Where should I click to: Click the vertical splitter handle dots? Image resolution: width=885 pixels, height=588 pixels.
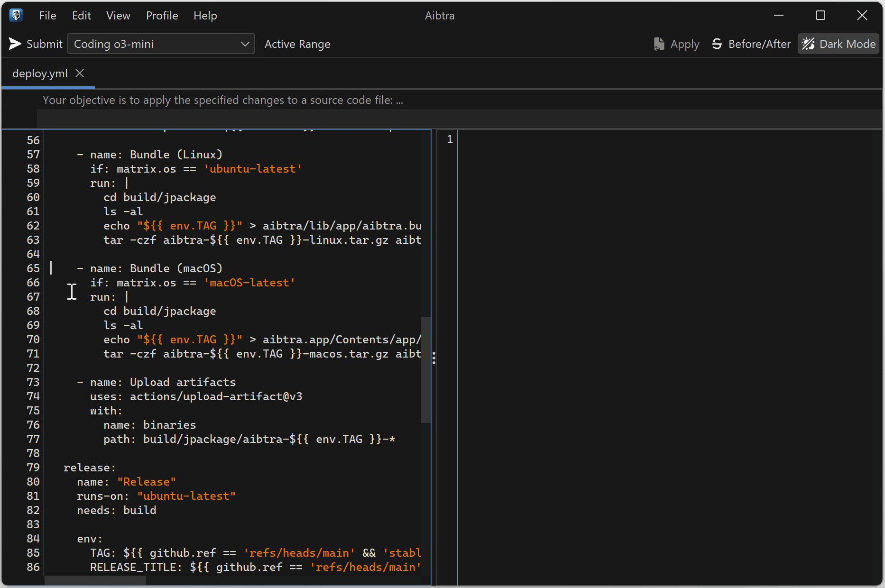click(x=434, y=358)
